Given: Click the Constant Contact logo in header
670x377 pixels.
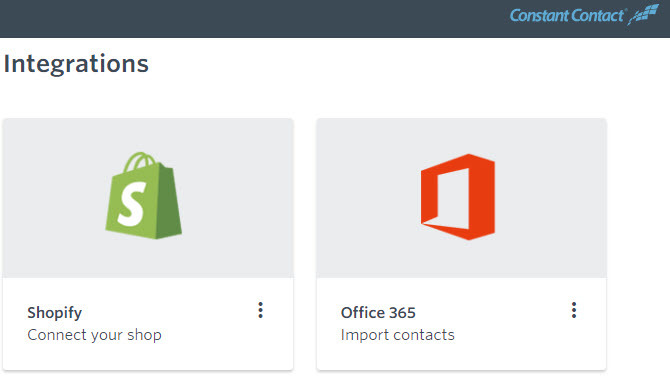Looking at the screenshot, I should pos(584,15).
